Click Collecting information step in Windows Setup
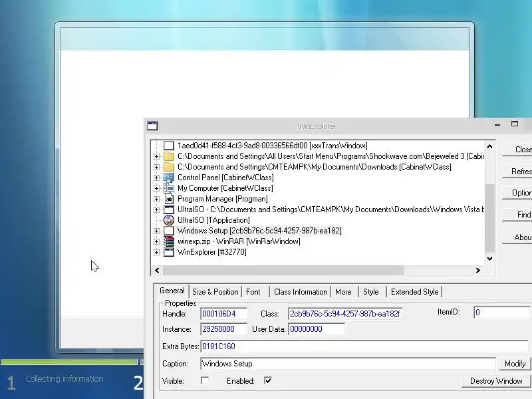Viewport: 532px width, 399px height. (64, 379)
